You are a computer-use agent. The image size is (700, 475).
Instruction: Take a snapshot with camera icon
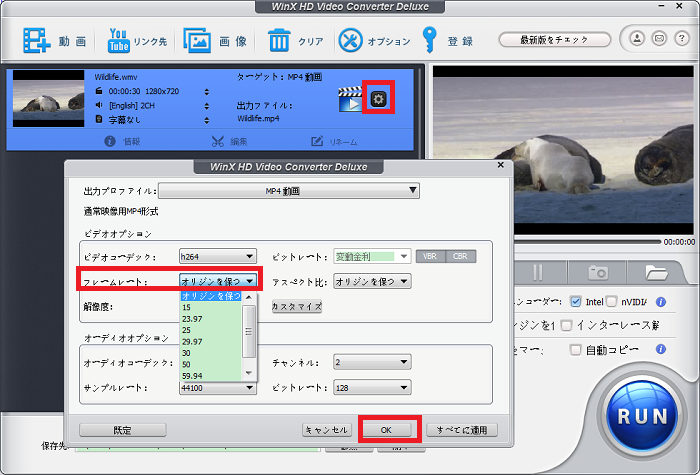point(598,272)
